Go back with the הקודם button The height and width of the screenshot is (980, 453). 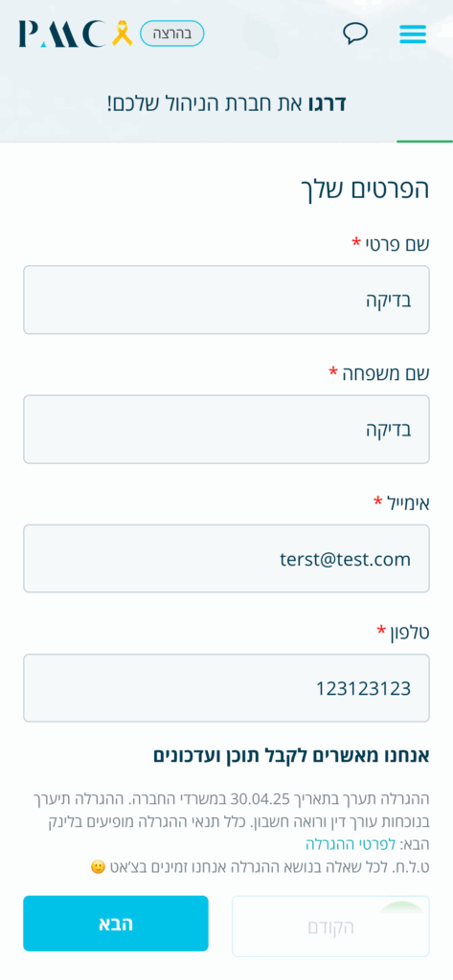[x=331, y=926]
